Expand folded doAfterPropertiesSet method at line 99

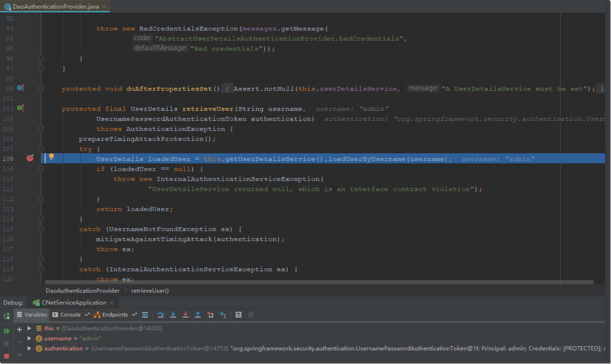(x=41, y=88)
